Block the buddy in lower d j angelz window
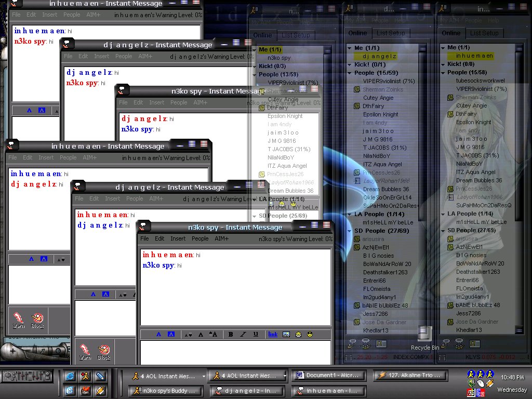This screenshot has height=399, width=532. pyautogui.click(x=104, y=352)
